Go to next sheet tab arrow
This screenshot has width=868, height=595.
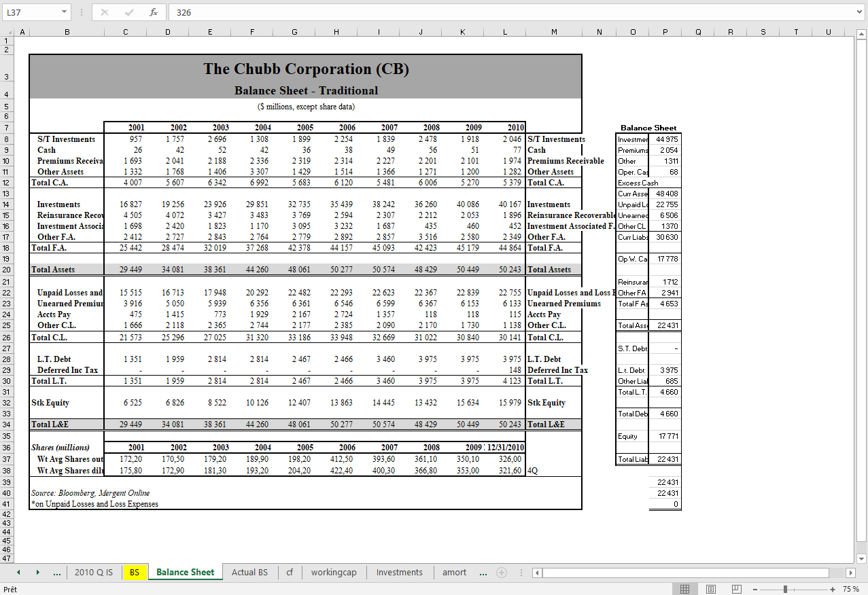38,573
